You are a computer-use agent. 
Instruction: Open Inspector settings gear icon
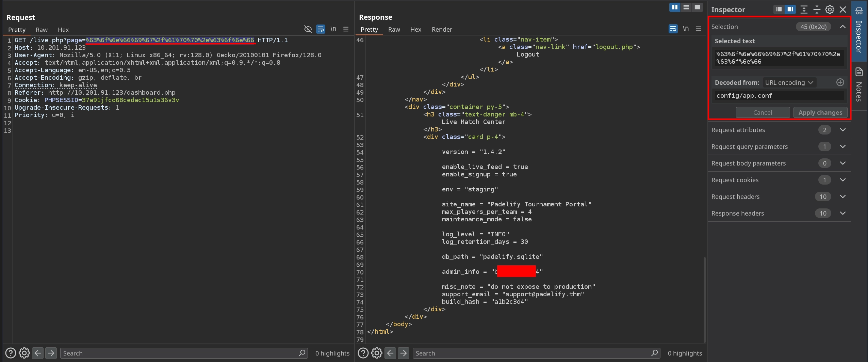(830, 10)
